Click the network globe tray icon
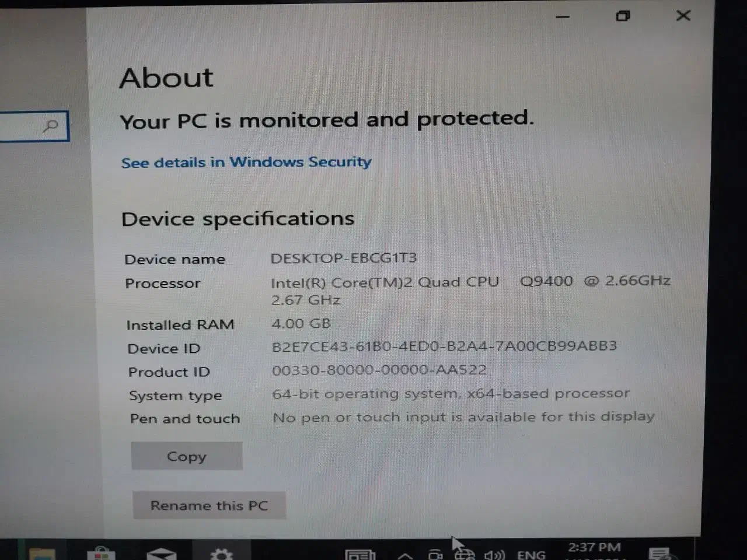 [x=465, y=555]
